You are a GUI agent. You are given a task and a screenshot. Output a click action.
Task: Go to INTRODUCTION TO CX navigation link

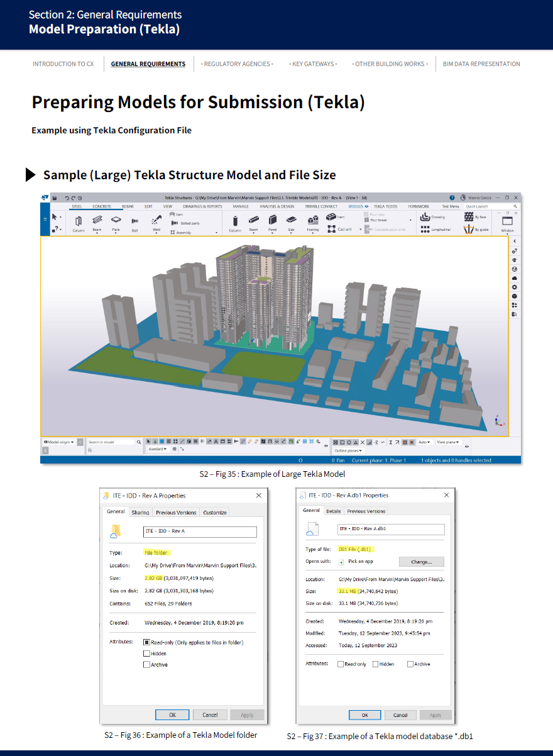tap(63, 64)
